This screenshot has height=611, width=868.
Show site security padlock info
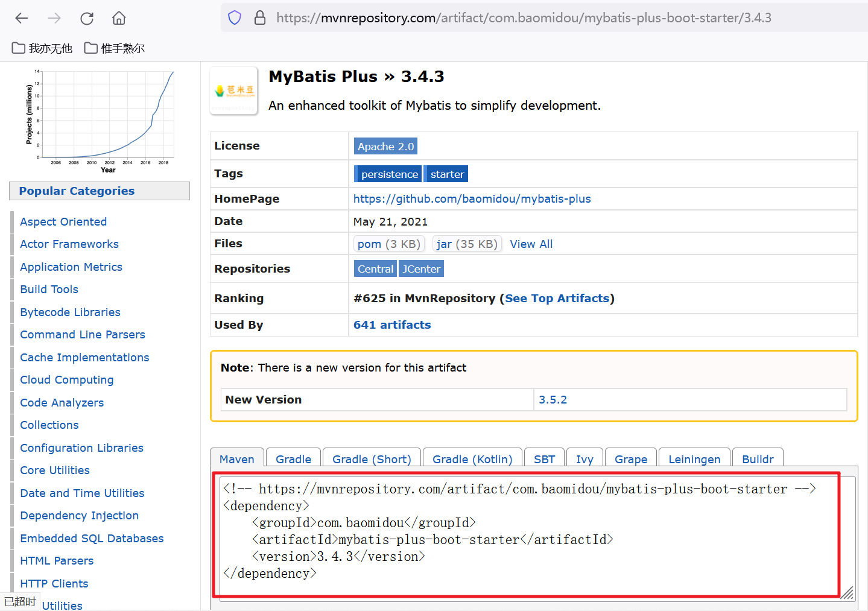tap(260, 17)
